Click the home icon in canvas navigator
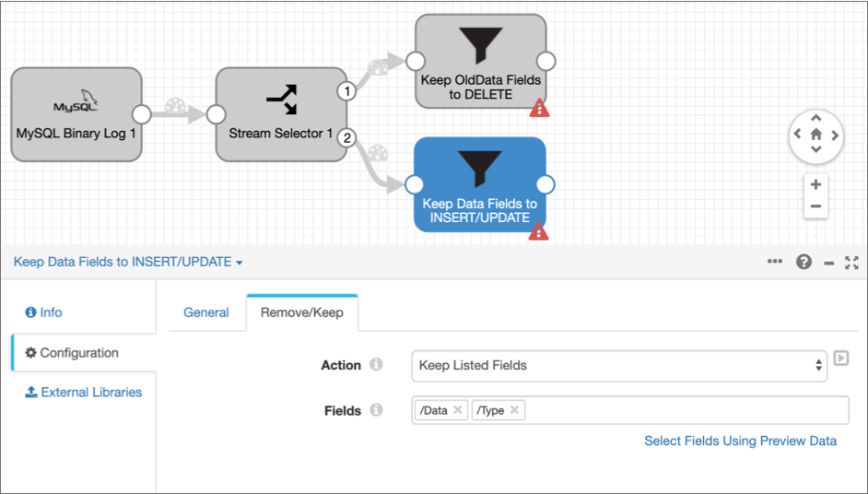 coord(815,135)
